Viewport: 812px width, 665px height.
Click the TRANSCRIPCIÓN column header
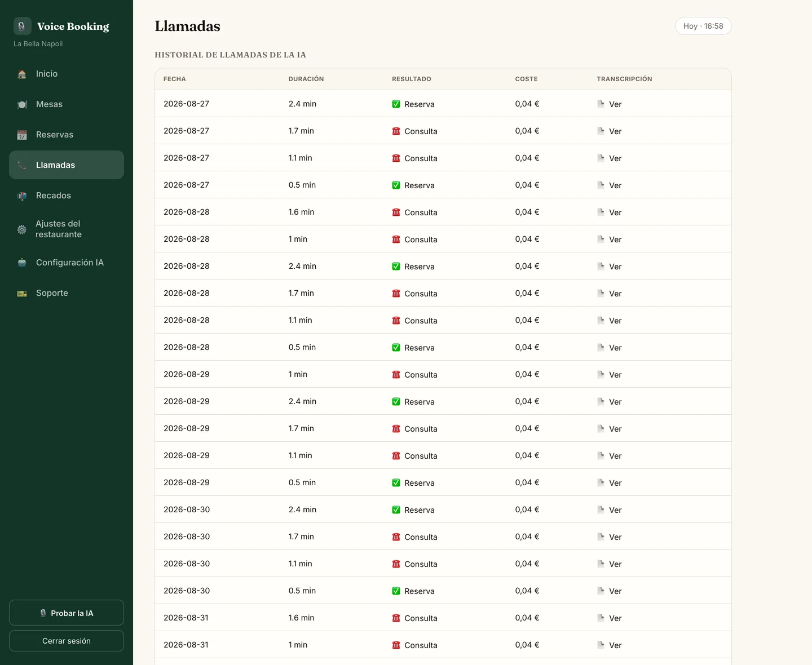click(x=624, y=79)
